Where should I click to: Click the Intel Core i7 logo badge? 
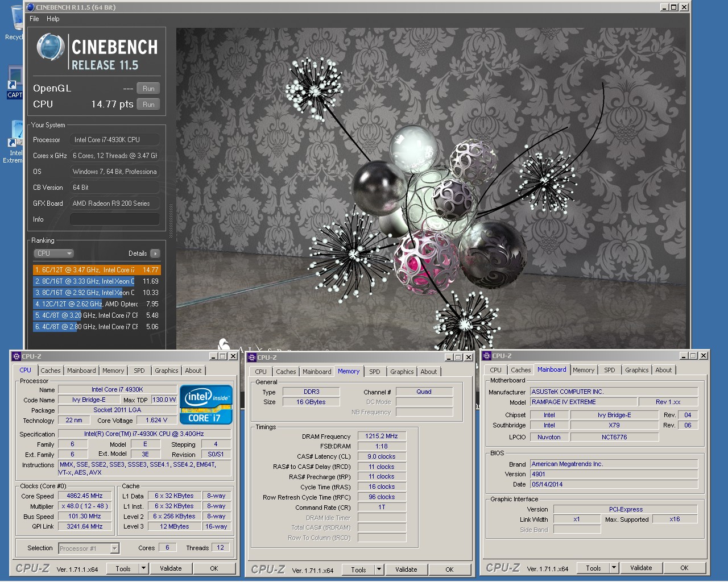(x=206, y=405)
